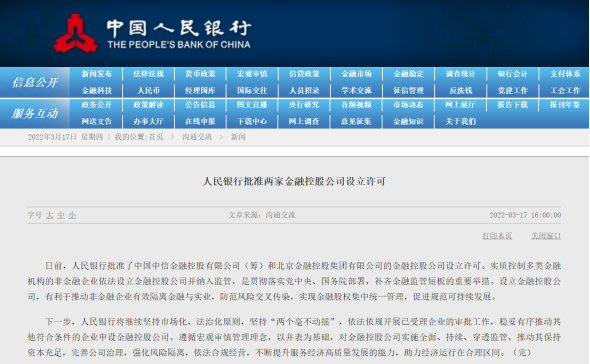Click 关闭窗口 link
Image resolution: width=590 pixels, height=364 pixels.
[546, 236]
